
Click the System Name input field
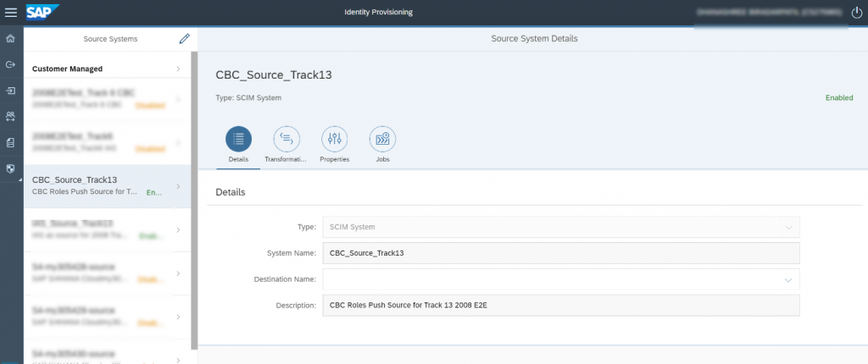click(561, 253)
